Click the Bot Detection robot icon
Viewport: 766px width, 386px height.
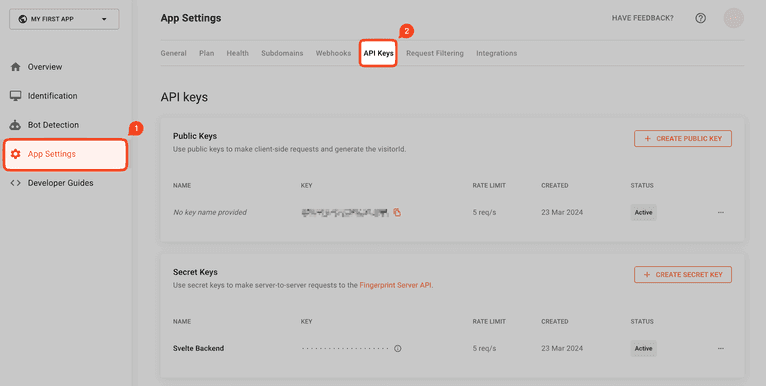point(16,125)
